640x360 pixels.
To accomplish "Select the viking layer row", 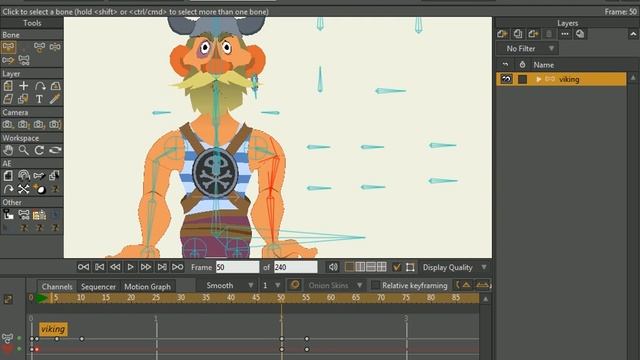I will pos(561,79).
